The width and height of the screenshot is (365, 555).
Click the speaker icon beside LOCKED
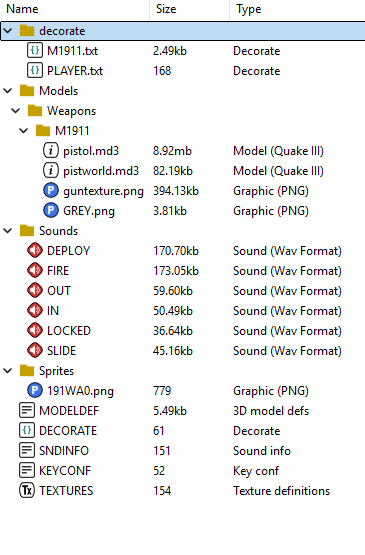[35, 331]
